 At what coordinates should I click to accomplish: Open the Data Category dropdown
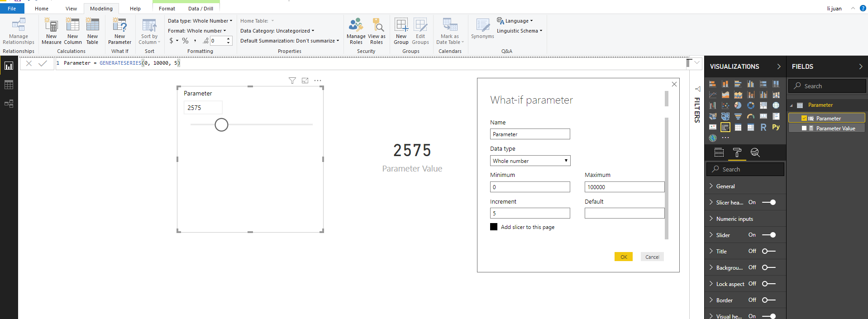[277, 31]
